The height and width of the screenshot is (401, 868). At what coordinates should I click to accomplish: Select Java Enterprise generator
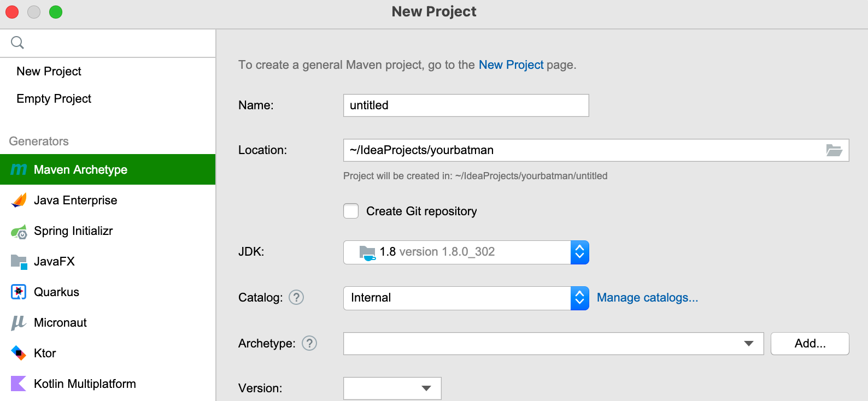pos(108,200)
